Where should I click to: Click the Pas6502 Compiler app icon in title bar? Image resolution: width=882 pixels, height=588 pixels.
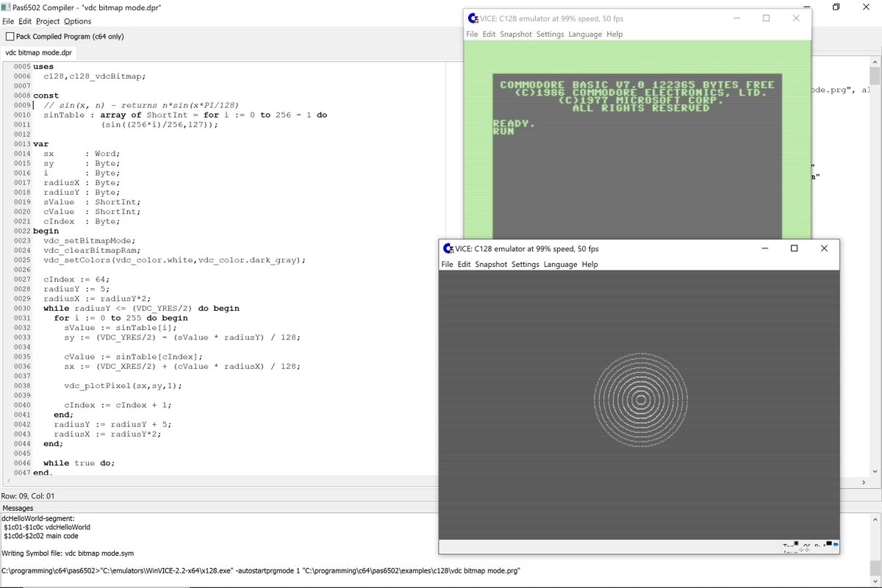click(7, 7)
